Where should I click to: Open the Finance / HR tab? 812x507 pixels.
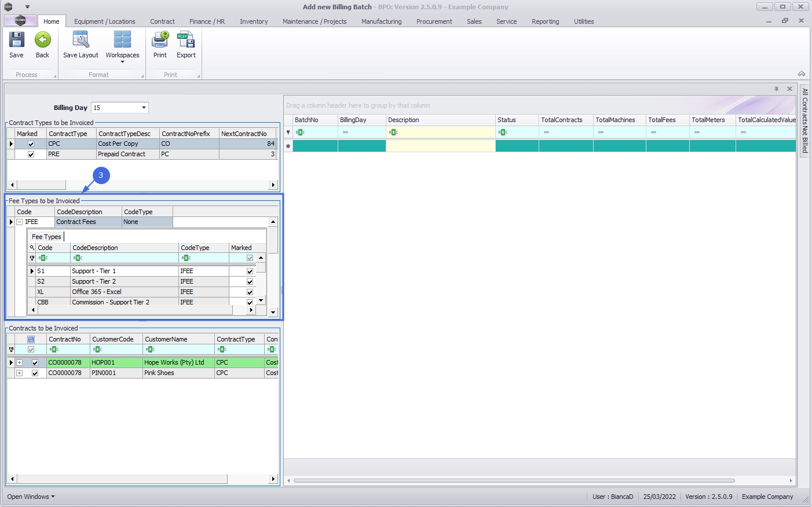point(207,21)
